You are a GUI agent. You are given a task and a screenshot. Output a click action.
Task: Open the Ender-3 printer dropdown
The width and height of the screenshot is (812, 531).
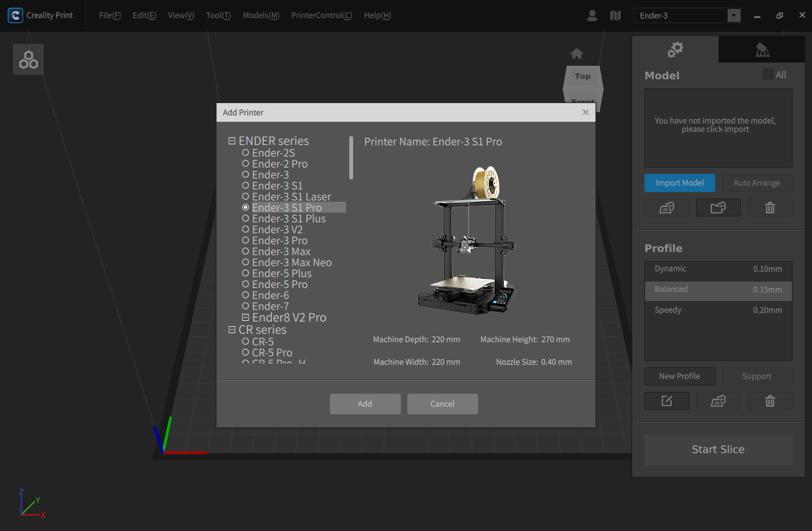(733, 15)
